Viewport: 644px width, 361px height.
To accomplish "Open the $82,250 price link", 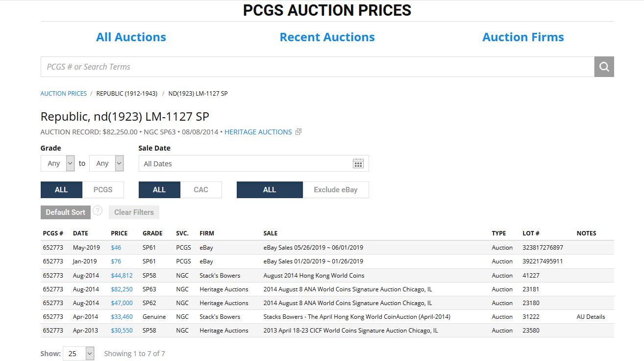I will (x=122, y=289).
